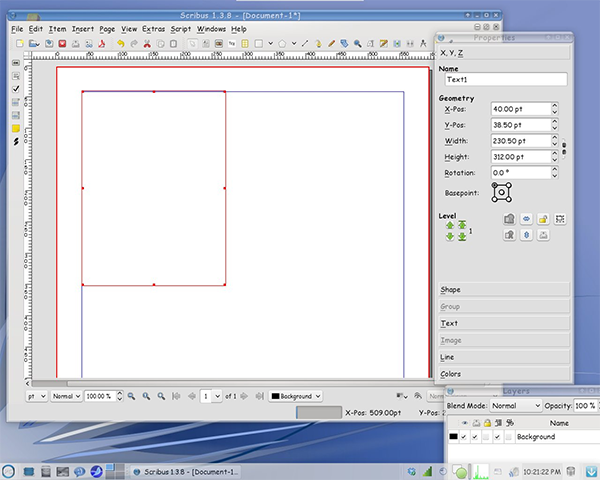Toggle Background layer text-flow checkbox
600x480 pixels.
(x=497, y=437)
